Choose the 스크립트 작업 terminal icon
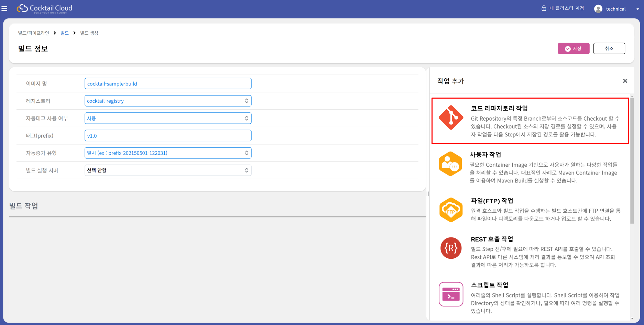Screen dimensions: 644x325 coord(451,294)
